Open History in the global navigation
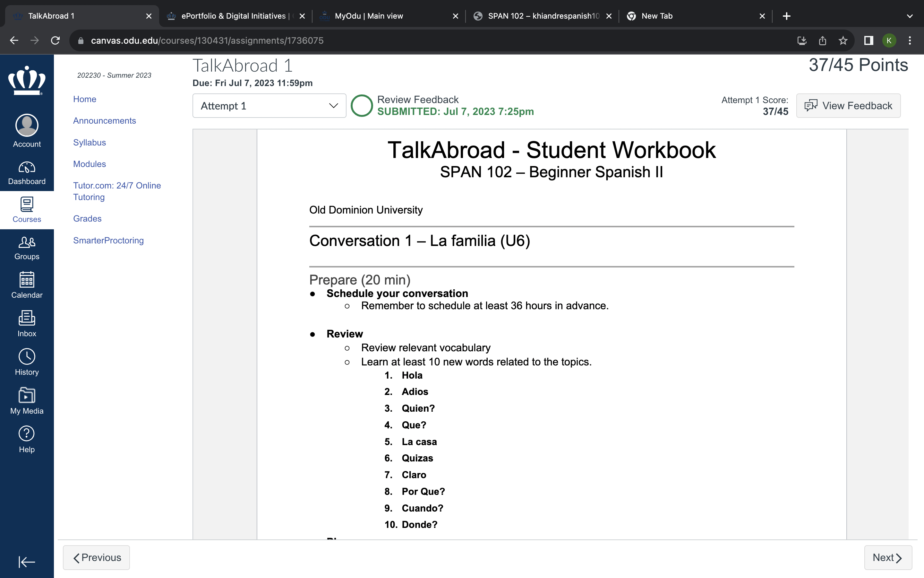The width and height of the screenshot is (924, 578). 27,362
